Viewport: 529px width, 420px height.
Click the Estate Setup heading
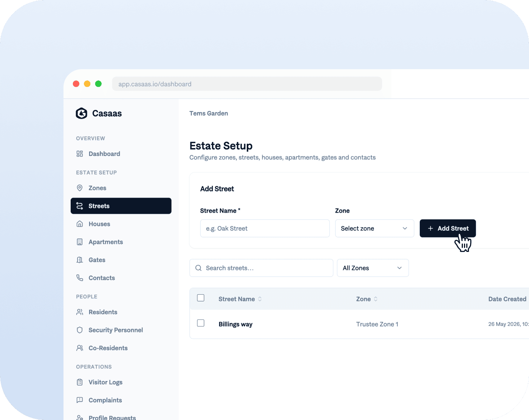[x=221, y=146]
